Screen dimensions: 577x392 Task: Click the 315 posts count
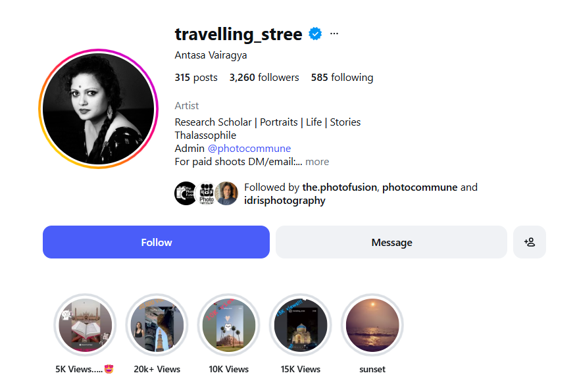point(196,78)
